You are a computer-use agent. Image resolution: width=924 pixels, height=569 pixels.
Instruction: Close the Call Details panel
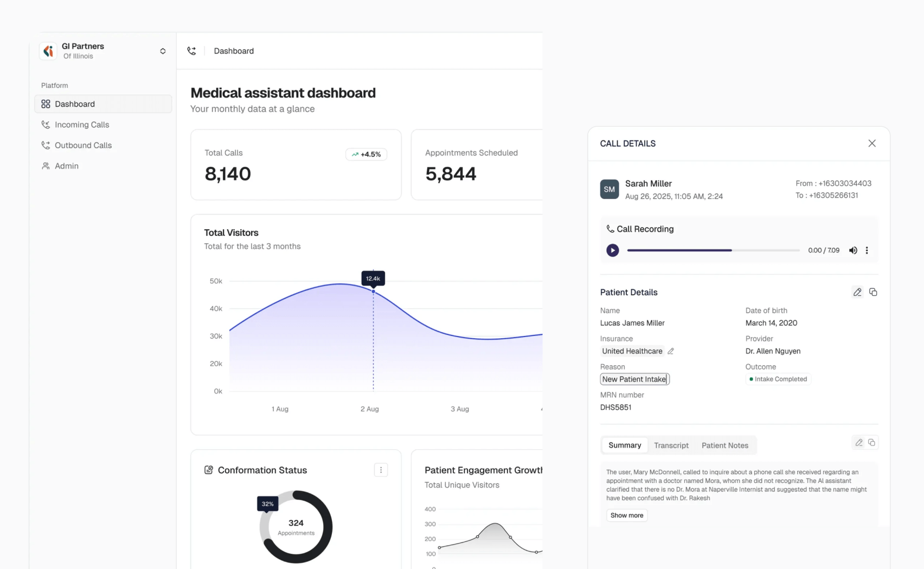871,144
